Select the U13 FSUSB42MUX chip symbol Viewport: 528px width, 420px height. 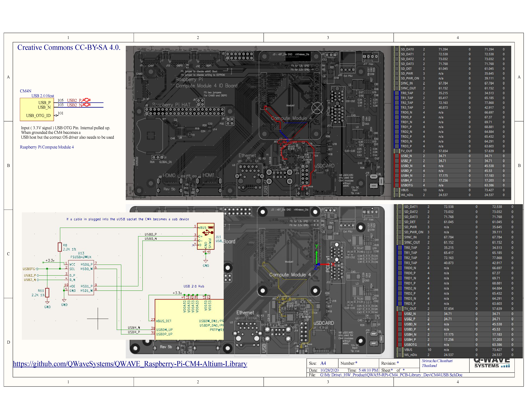[x=81, y=278]
